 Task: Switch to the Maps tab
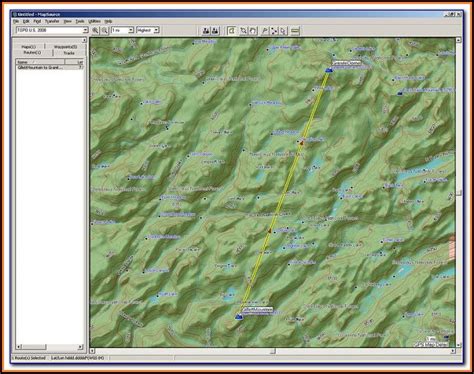(x=29, y=47)
